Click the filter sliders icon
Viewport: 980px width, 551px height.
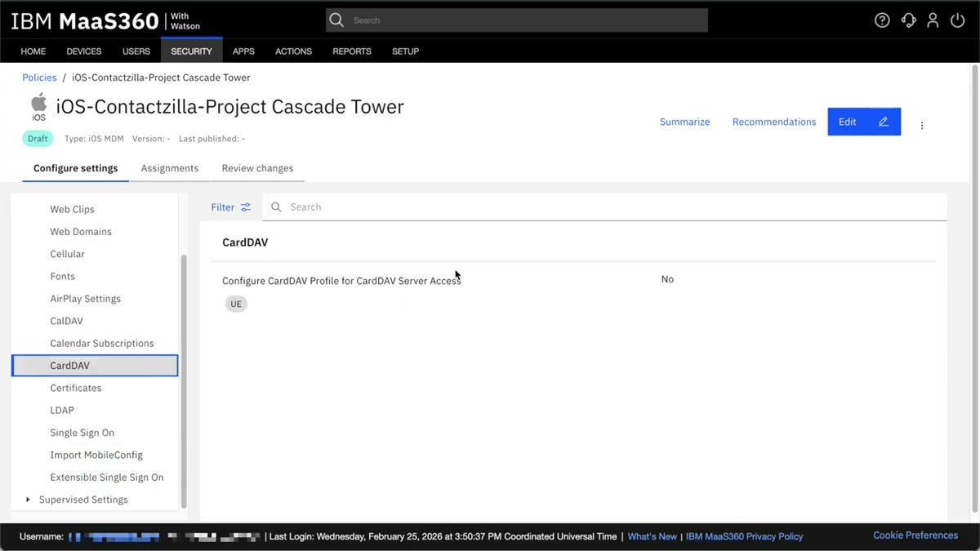point(246,207)
